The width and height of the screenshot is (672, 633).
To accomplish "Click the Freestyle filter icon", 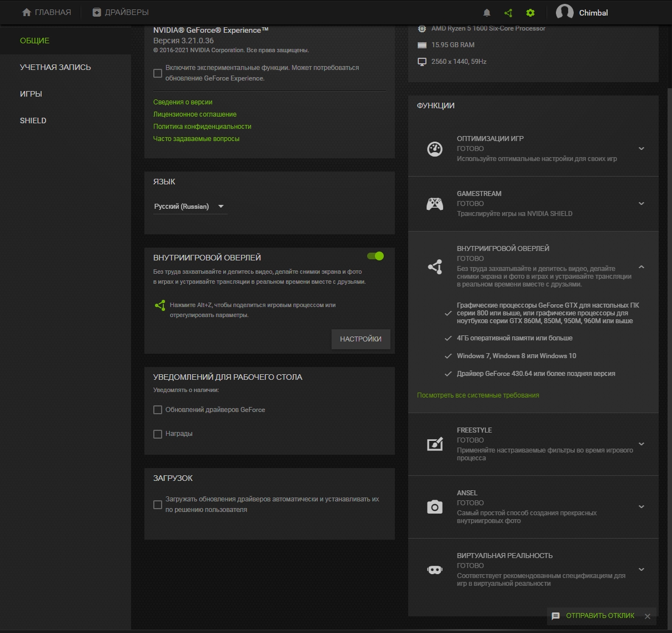I will (434, 444).
